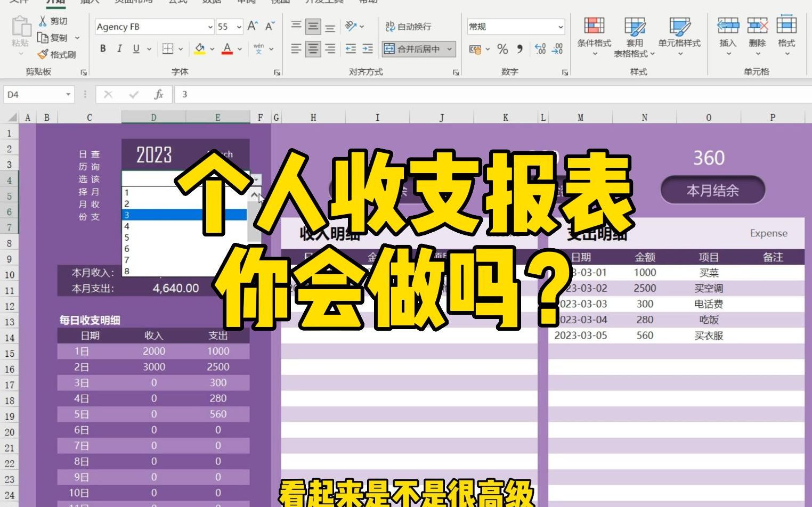Select month 4 in the dropdown list
The width and height of the screenshot is (812, 507).
[184, 226]
